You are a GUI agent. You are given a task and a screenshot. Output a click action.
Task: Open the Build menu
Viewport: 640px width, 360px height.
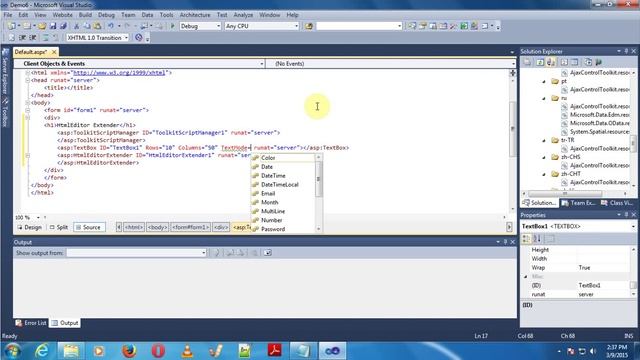coord(85,15)
